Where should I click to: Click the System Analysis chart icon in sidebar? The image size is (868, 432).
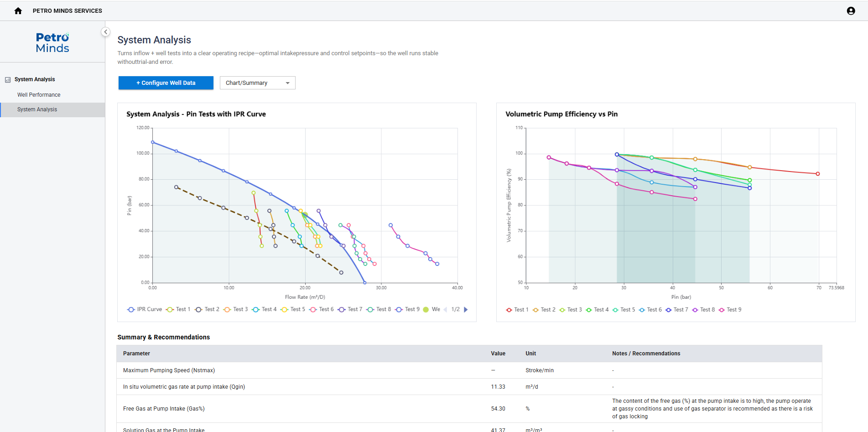pos(8,80)
